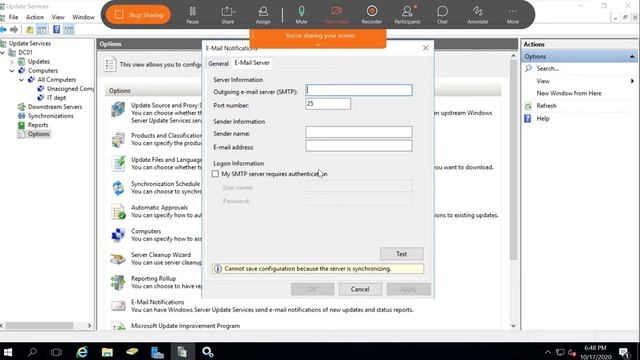
Task: Enable SMTP server requires authentication checkbox
Action: pyautogui.click(x=215, y=174)
